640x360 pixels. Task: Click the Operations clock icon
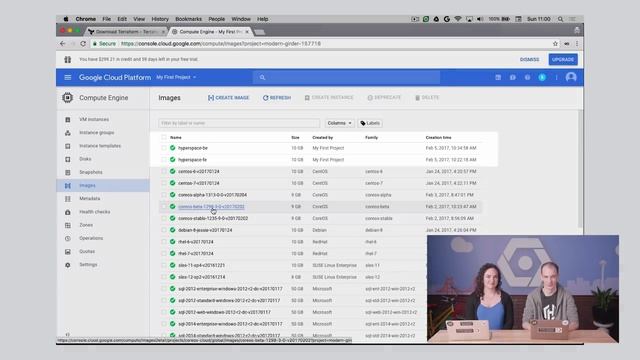tap(68, 238)
